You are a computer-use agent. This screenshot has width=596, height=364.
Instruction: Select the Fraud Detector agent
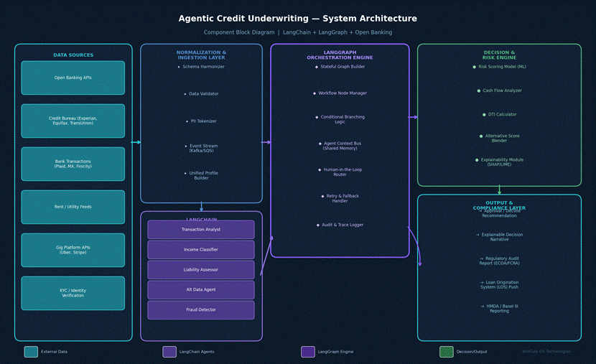[201, 310]
